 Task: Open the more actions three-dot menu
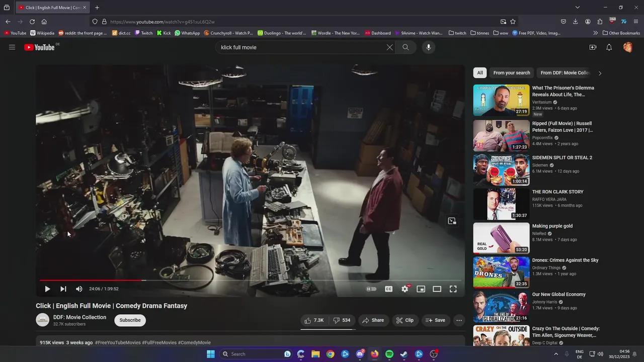click(x=459, y=320)
